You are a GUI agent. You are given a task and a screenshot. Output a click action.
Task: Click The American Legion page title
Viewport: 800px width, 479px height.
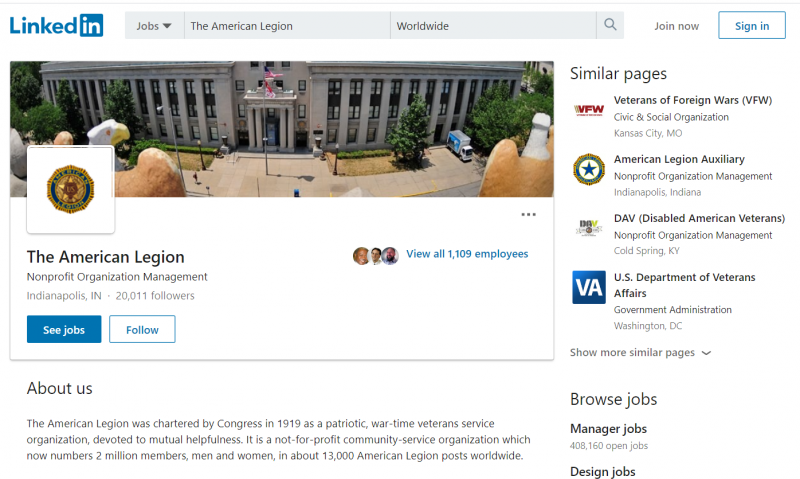tap(106, 257)
